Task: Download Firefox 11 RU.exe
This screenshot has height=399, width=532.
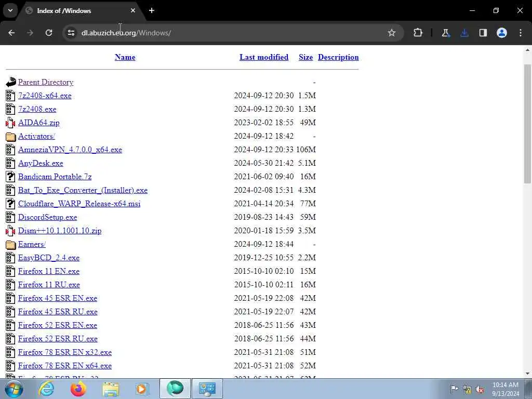Action: click(x=49, y=285)
